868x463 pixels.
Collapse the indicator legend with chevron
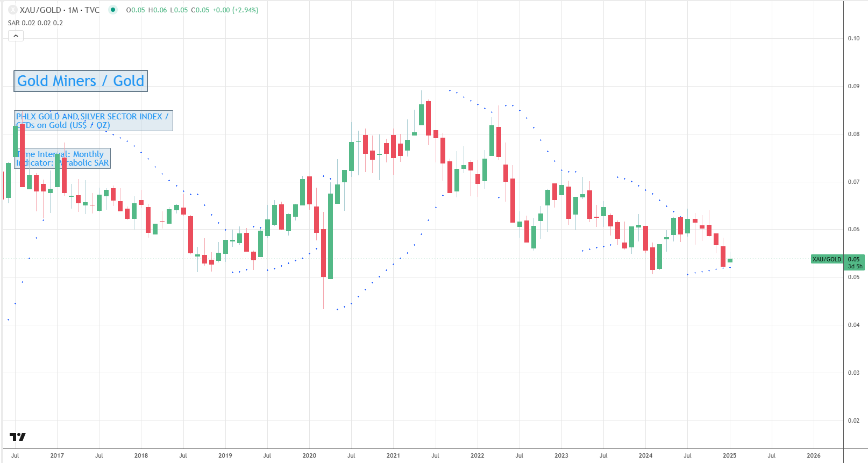16,35
